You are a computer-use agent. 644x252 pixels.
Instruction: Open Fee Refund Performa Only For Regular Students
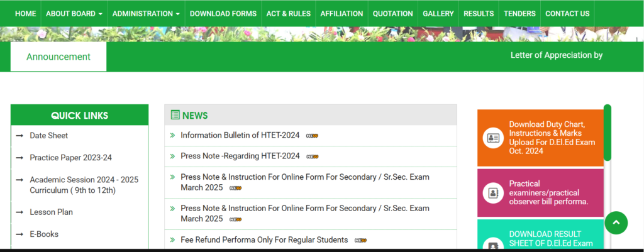[x=264, y=239]
